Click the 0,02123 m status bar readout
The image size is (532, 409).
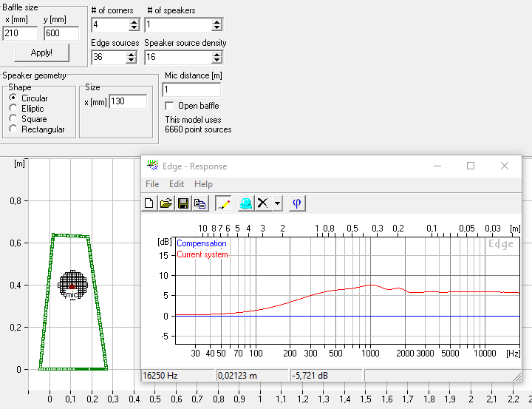252,376
